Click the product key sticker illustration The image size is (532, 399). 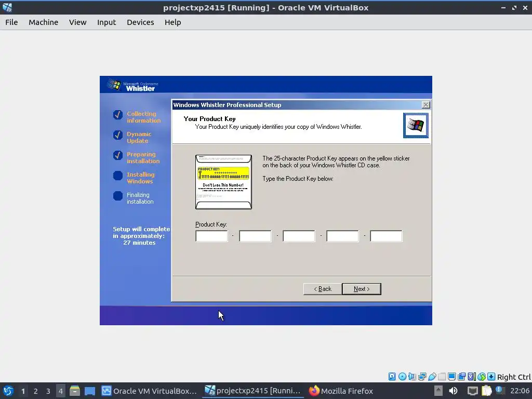coord(223,182)
